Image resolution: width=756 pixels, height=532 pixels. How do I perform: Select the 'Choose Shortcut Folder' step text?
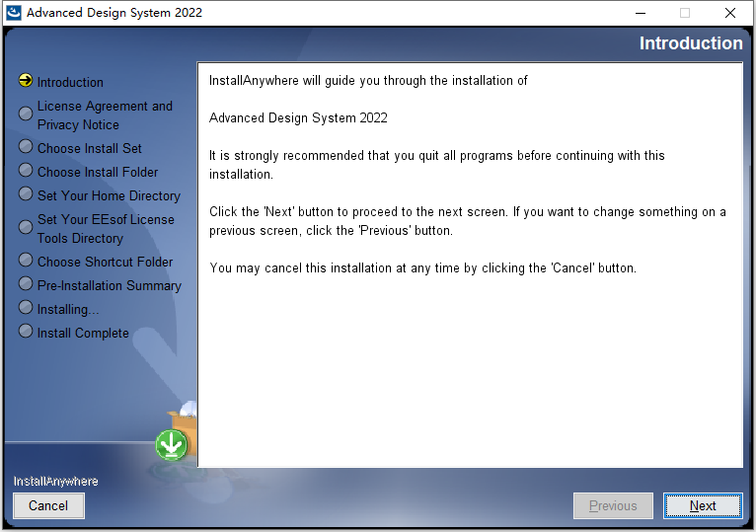pyautogui.click(x=105, y=262)
